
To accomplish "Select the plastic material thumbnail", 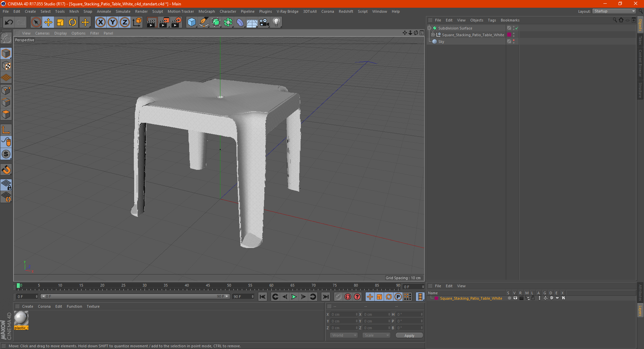I will coord(21,318).
